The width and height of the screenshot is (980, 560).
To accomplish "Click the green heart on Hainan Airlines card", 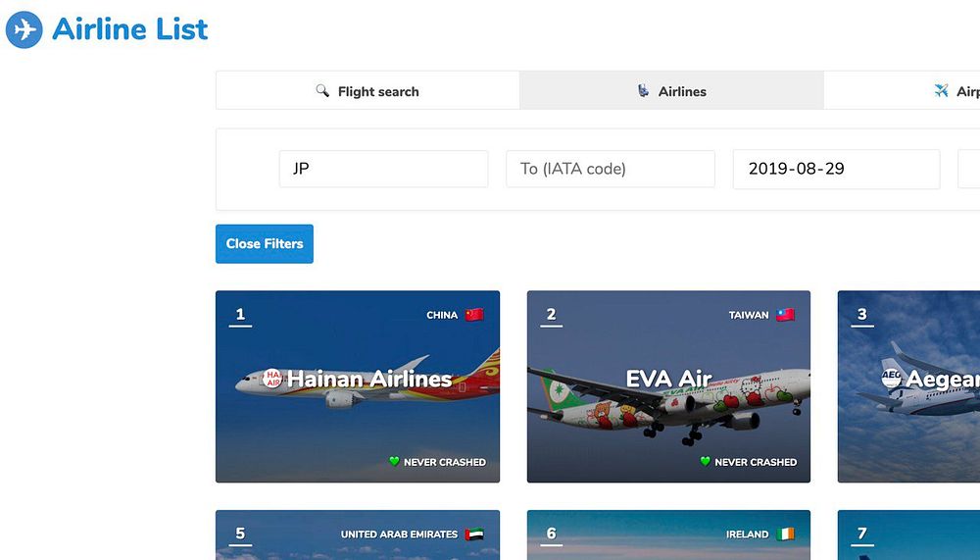I will pyautogui.click(x=394, y=462).
